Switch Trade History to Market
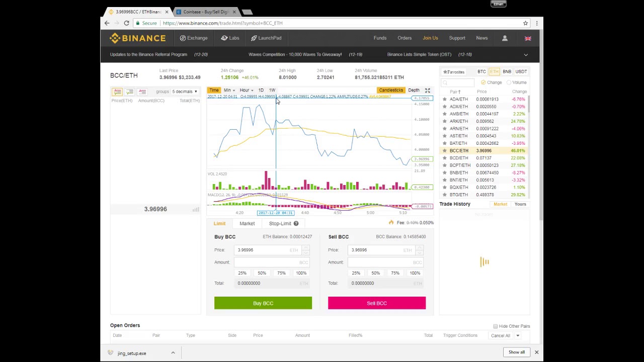Screen dimensions: 644x362 500,204
